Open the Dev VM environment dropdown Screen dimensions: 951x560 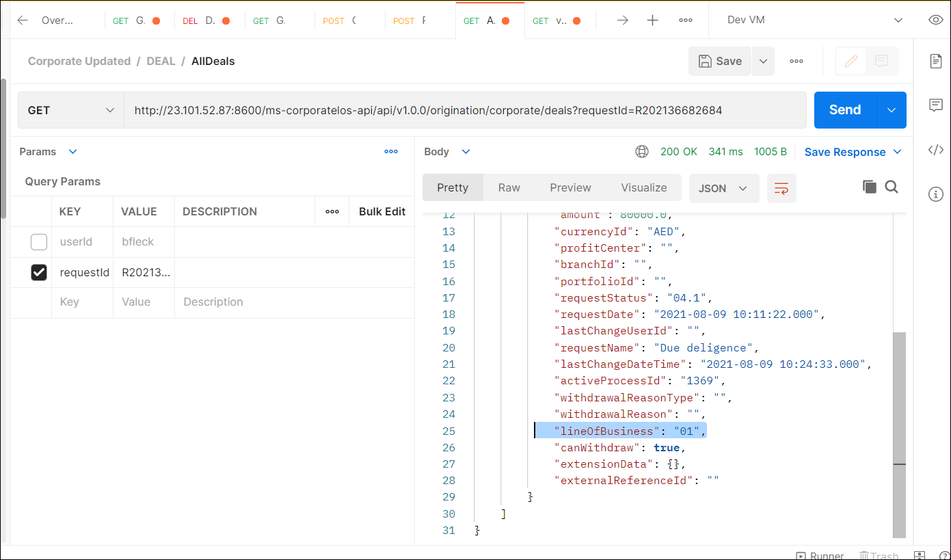coord(816,20)
